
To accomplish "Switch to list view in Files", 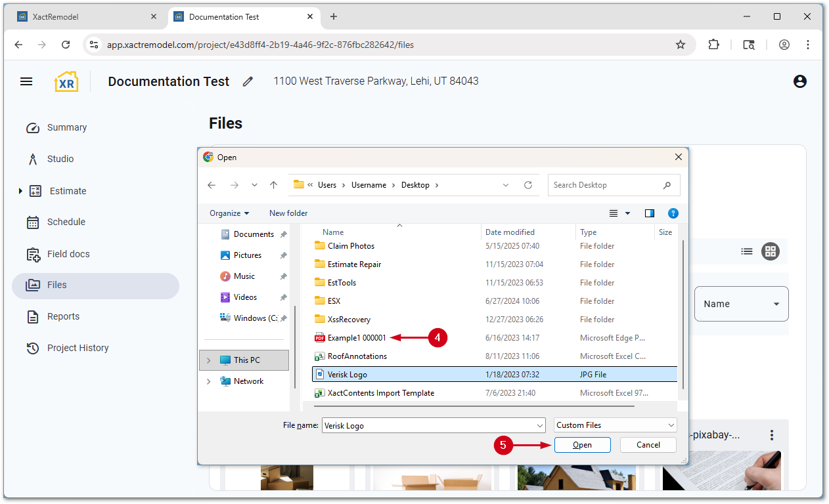I will (x=746, y=251).
